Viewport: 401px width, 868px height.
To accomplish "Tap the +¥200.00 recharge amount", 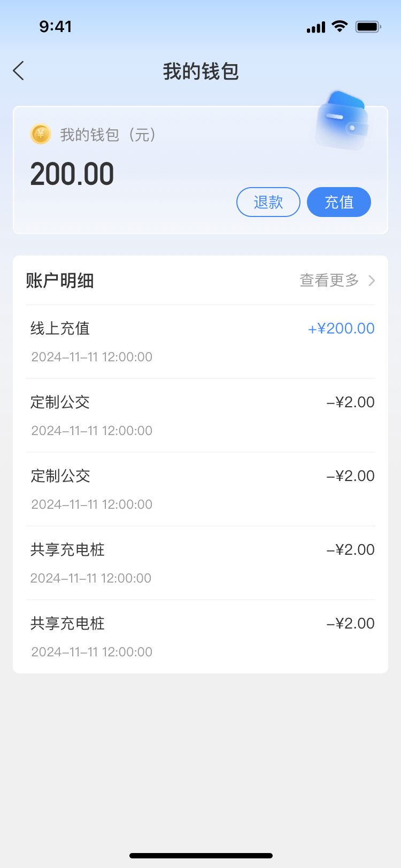I will point(341,328).
